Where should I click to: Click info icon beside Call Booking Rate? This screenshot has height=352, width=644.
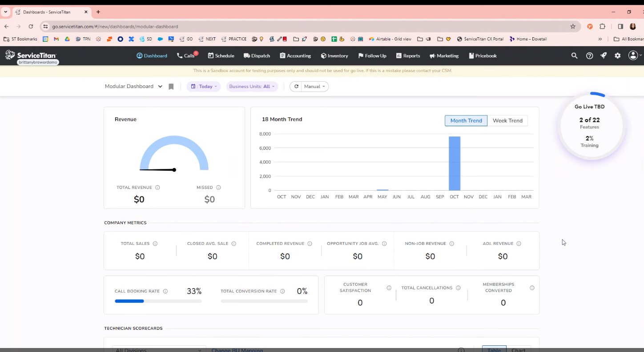[x=165, y=292]
